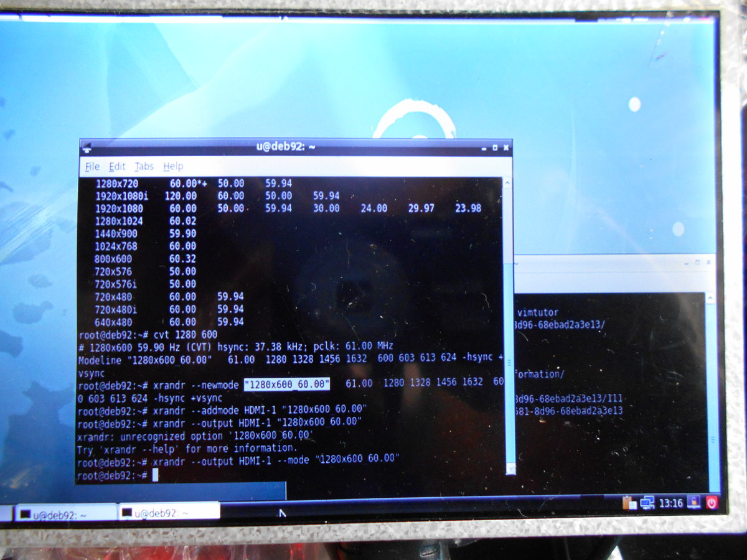Click the red power logout icon

tap(712, 502)
